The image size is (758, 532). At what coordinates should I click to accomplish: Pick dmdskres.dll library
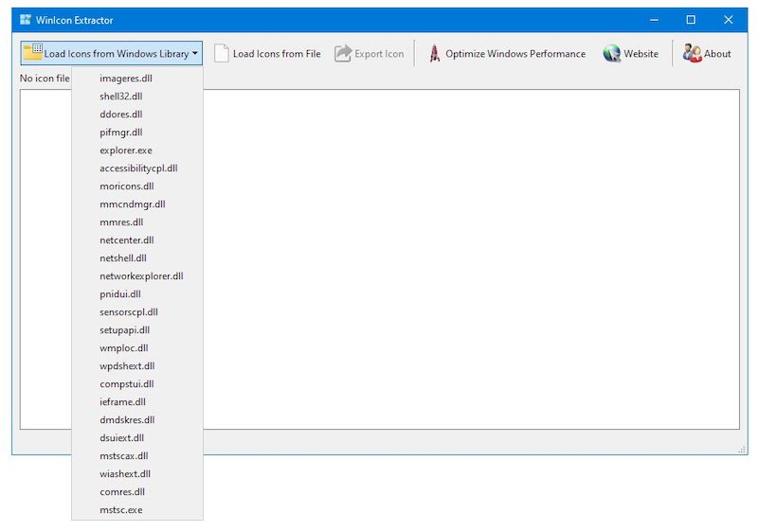click(137, 420)
